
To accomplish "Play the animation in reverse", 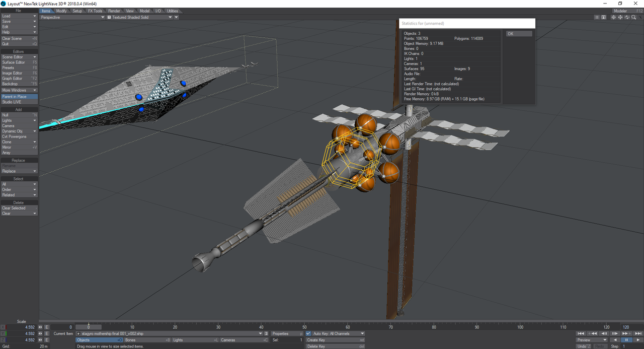I will pyautogui.click(x=615, y=340).
